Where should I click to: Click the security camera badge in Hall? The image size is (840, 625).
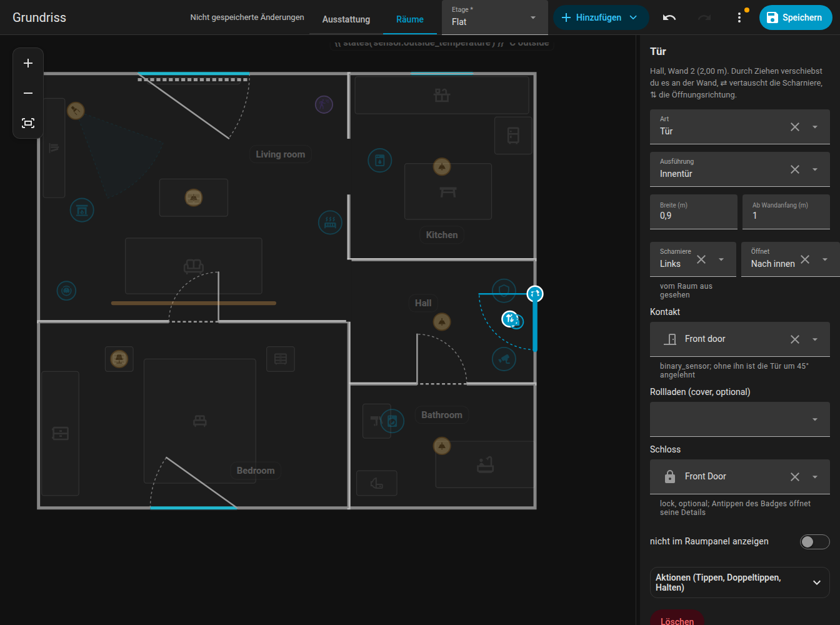point(504,359)
